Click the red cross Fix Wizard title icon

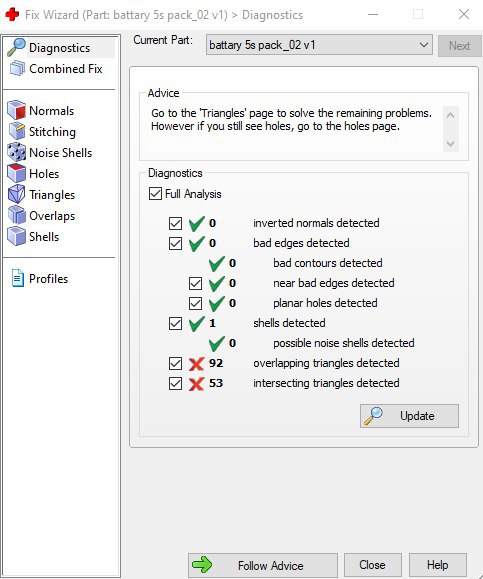(12, 15)
